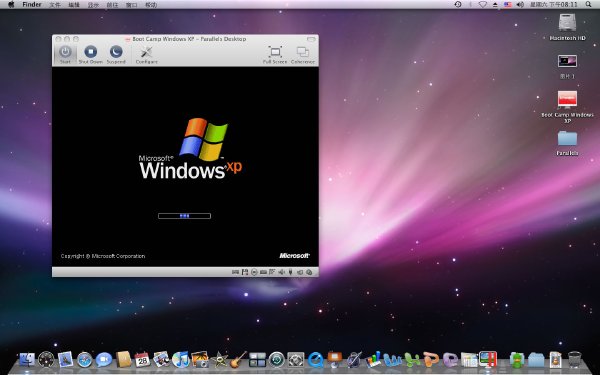Open Time Machine from the Dock
The height and width of the screenshot is (375, 600).
click(277, 360)
